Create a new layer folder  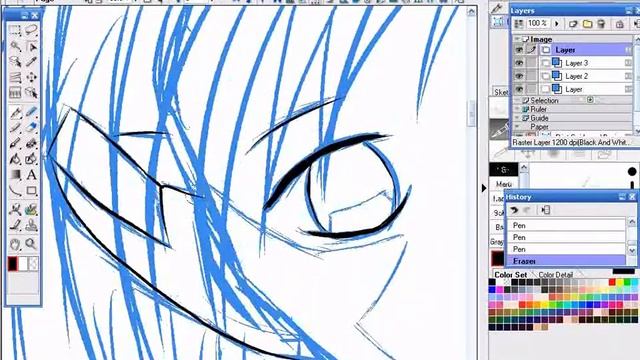click(x=587, y=24)
